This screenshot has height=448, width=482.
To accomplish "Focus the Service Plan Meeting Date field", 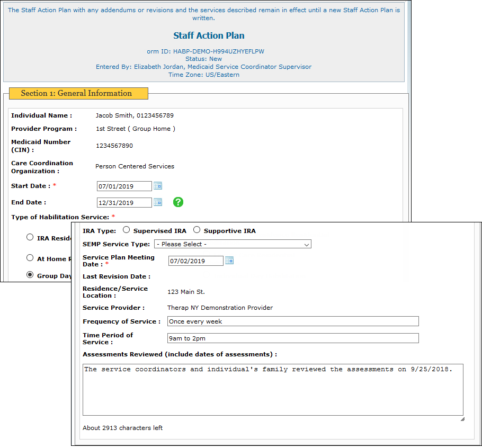I will pos(195,261).
